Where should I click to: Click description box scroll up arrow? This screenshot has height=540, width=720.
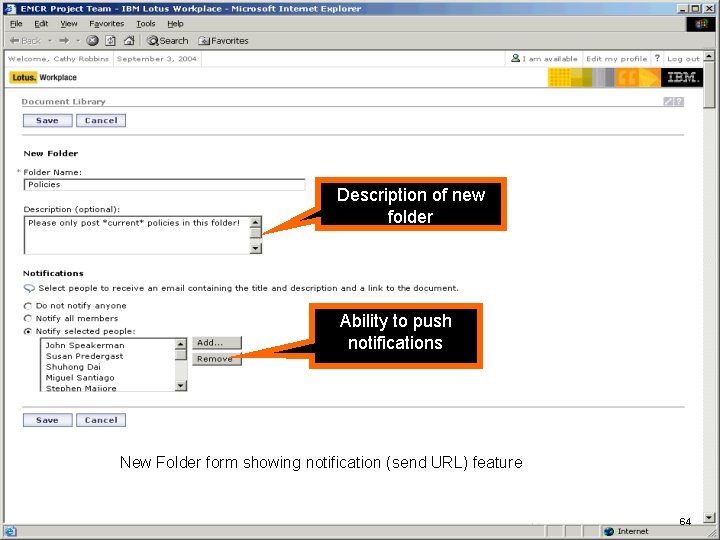(255, 222)
